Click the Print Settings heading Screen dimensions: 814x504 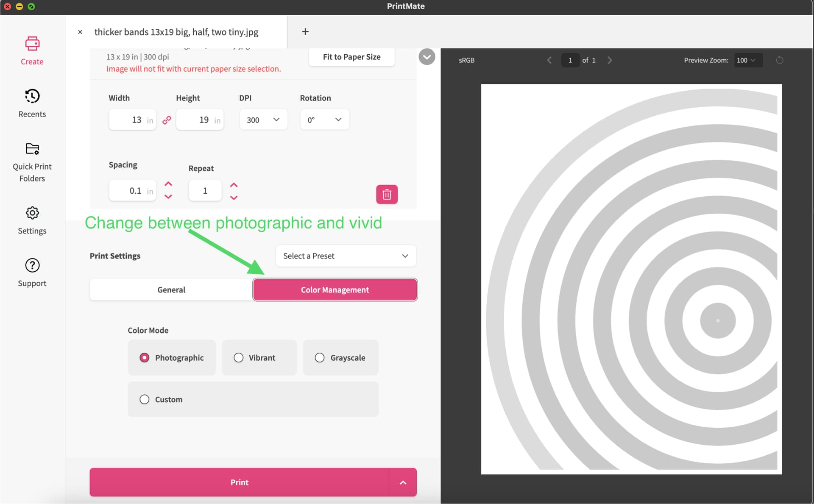(x=115, y=256)
